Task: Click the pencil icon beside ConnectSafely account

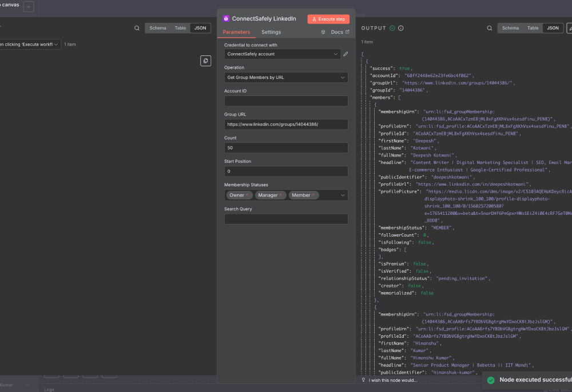Action: (x=345, y=54)
